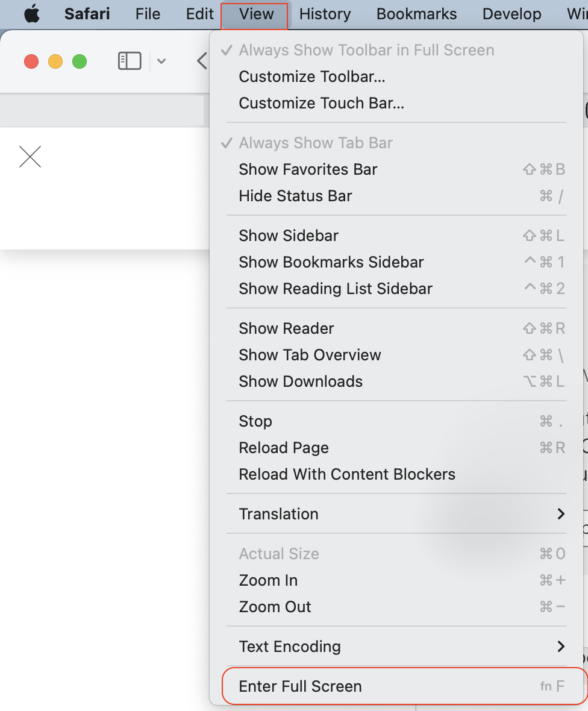
Task: Open the Safari app menu
Action: click(87, 14)
